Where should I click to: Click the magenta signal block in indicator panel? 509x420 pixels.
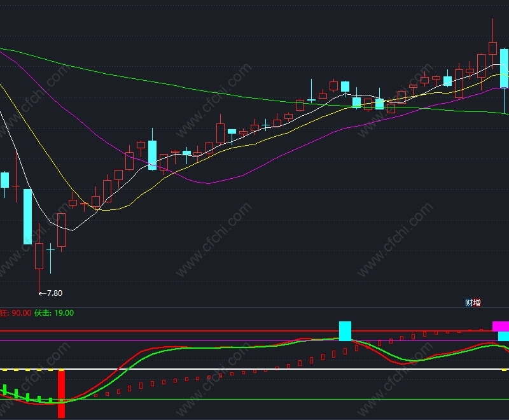[501, 326]
